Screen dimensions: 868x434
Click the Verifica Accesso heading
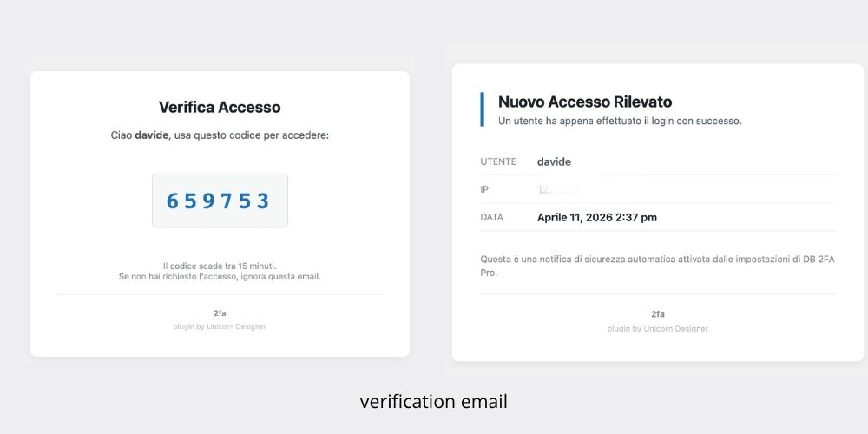point(220,107)
